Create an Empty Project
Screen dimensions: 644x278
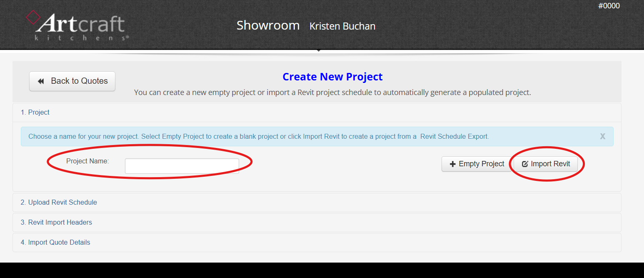[x=477, y=164]
